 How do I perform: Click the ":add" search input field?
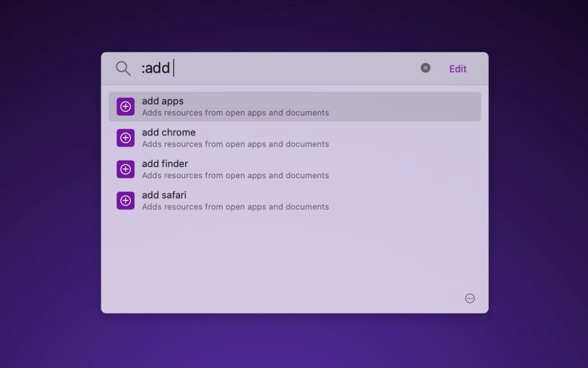coord(278,68)
